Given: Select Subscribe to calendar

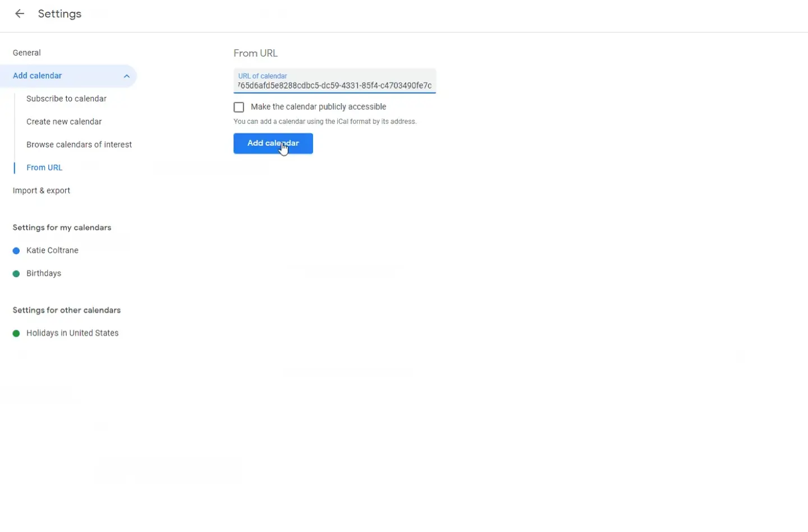Looking at the screenshot, I should coord(66,99).
